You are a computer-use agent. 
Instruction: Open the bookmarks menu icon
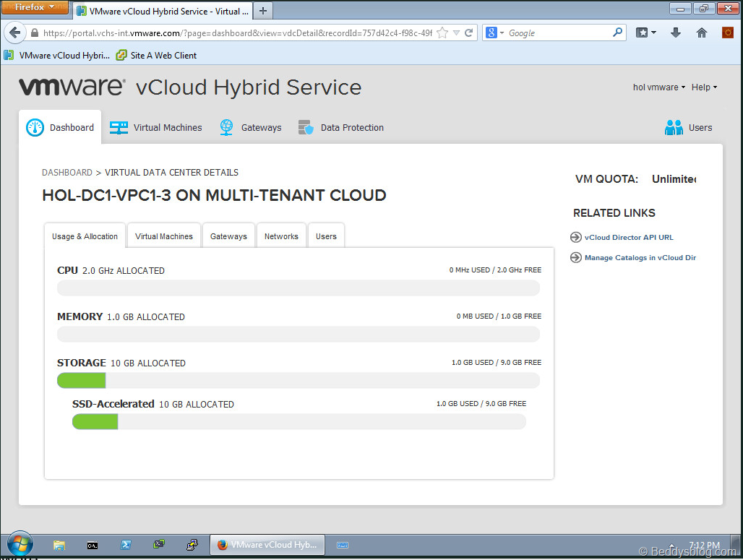tap(642, 33)
